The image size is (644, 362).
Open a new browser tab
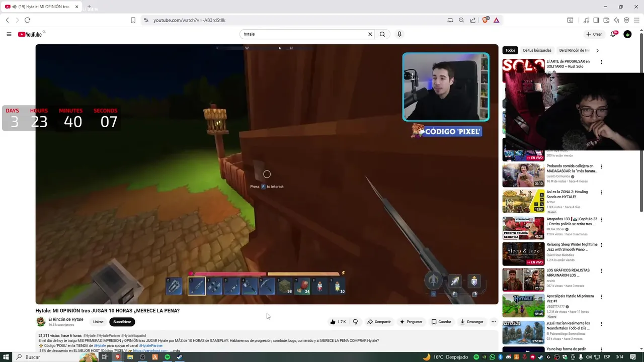pyautogui.click(x=89, y=7)
